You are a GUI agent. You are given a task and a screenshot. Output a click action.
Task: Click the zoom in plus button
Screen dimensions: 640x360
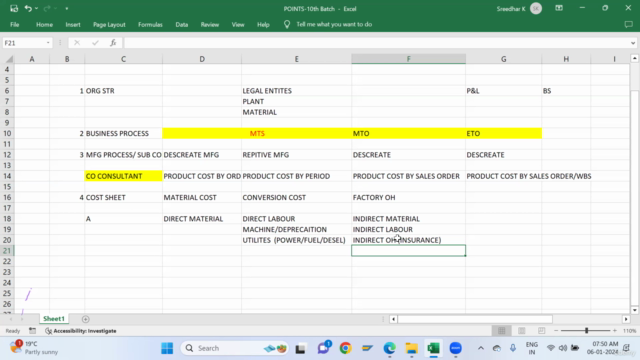pos(615,331)
